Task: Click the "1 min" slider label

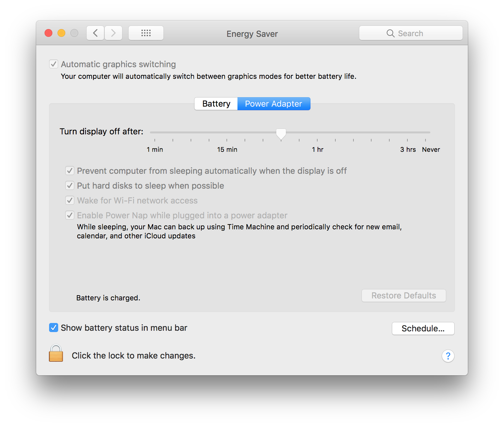Action: (x=155, y=150)
